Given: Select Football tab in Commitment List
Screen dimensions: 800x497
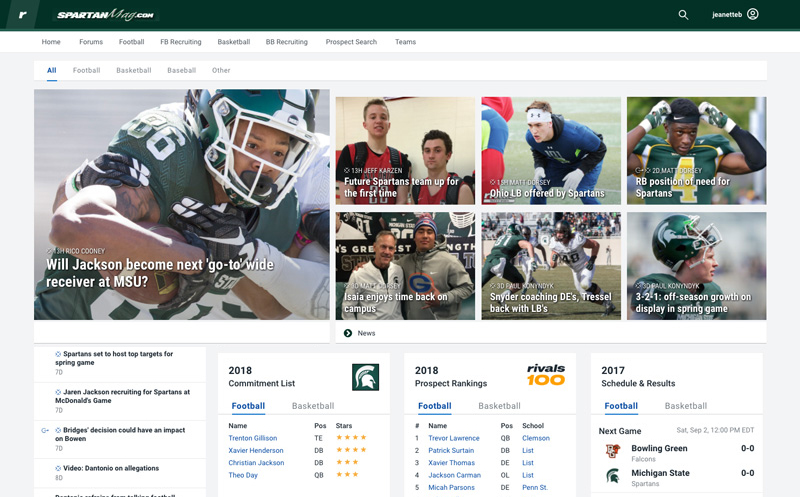Looking at the screenshot, I should click(248, 406).
